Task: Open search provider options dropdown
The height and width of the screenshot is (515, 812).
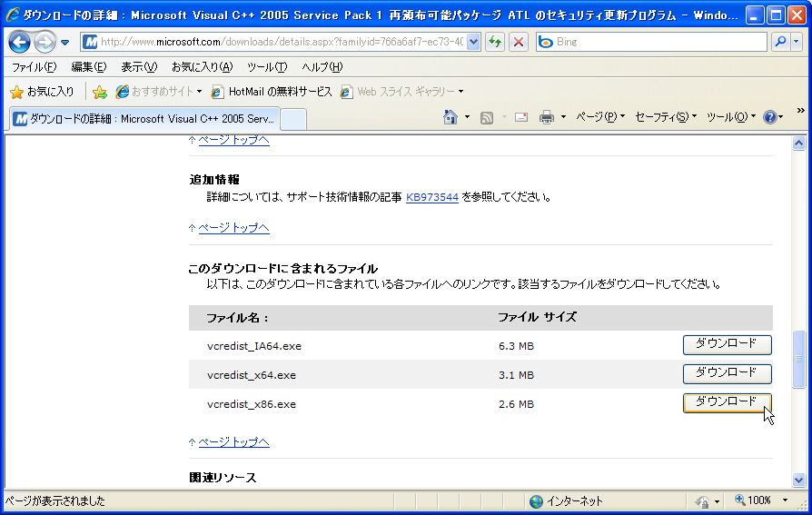Action: [x=797, y=42]
